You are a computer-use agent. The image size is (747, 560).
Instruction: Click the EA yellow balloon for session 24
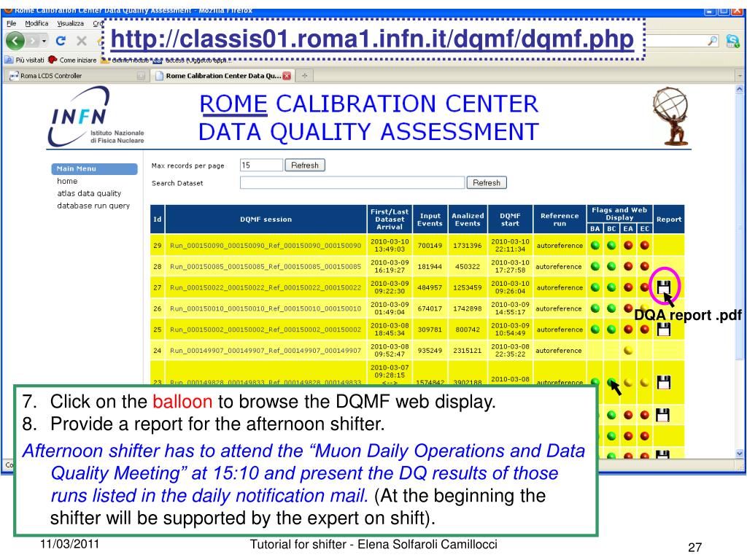click(x=628, y=351)
